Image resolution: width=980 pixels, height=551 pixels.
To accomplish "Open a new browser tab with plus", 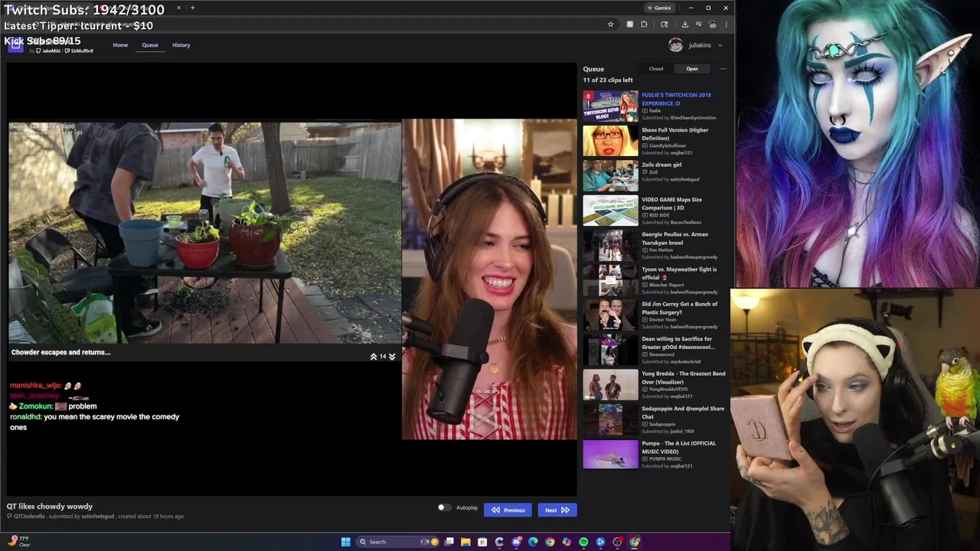I will click(x=192, y=8).
